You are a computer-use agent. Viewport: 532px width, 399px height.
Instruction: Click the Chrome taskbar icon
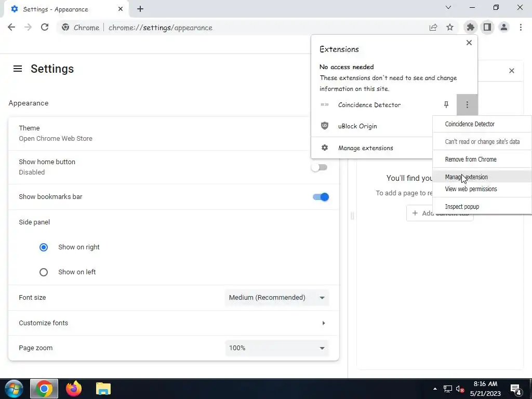44,389
